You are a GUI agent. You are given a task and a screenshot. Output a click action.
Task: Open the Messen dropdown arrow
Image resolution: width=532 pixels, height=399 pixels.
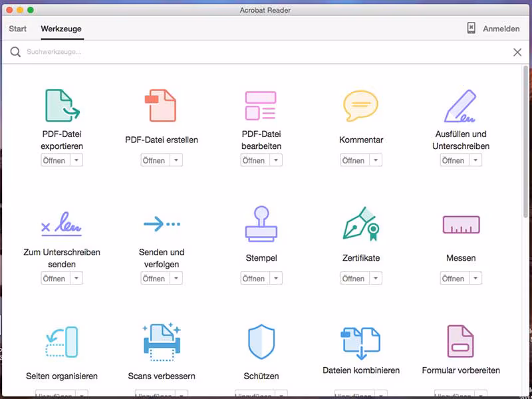click(475, 278)
